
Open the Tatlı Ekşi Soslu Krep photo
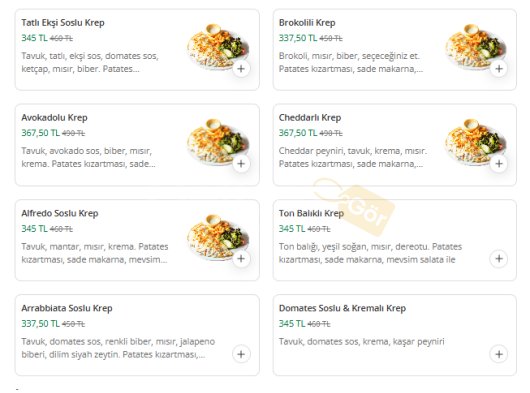[218, 46]
